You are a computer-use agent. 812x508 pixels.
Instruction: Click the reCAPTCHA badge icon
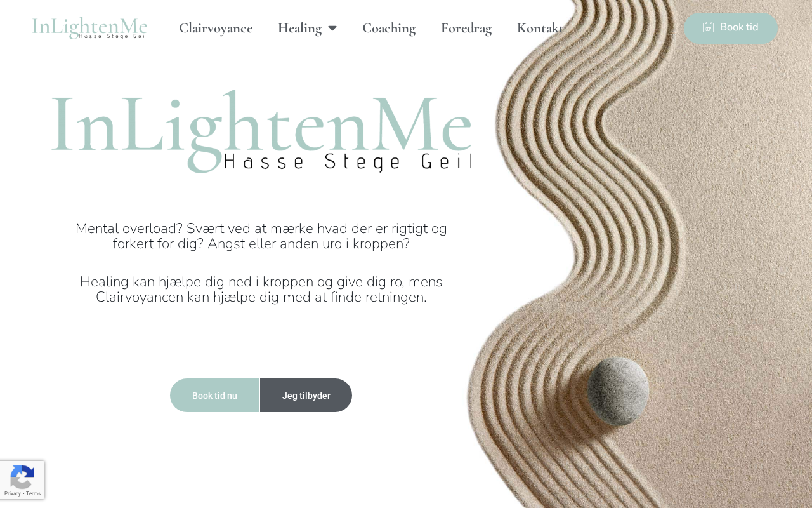(22, 476)
